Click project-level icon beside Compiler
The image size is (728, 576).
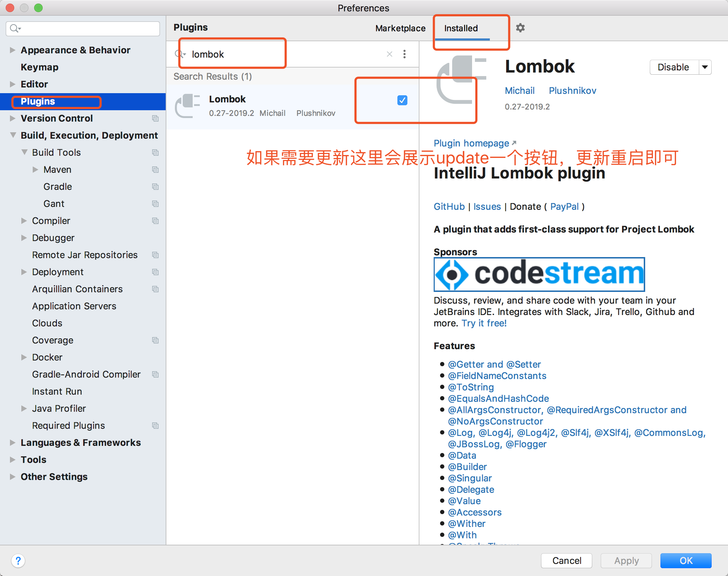coord(155,221)
